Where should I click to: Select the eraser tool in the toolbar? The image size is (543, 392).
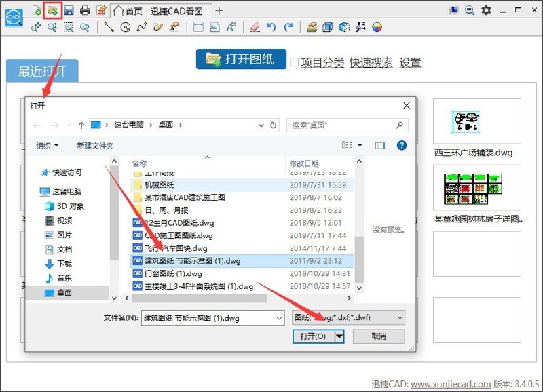[255, 28]
